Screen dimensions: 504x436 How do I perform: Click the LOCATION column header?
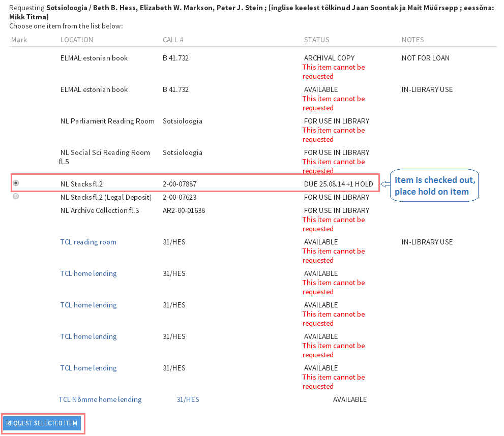[77, 40]
